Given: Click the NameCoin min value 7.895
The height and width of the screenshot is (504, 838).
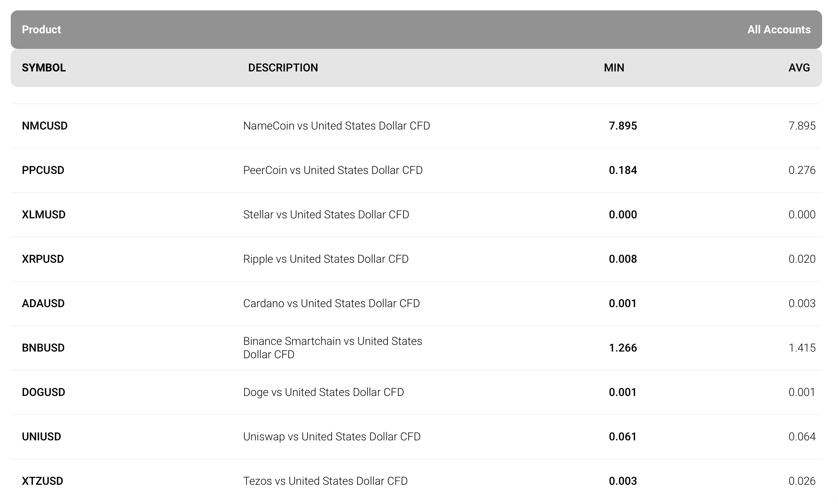Looking at the screenshot, I should 623,126.
